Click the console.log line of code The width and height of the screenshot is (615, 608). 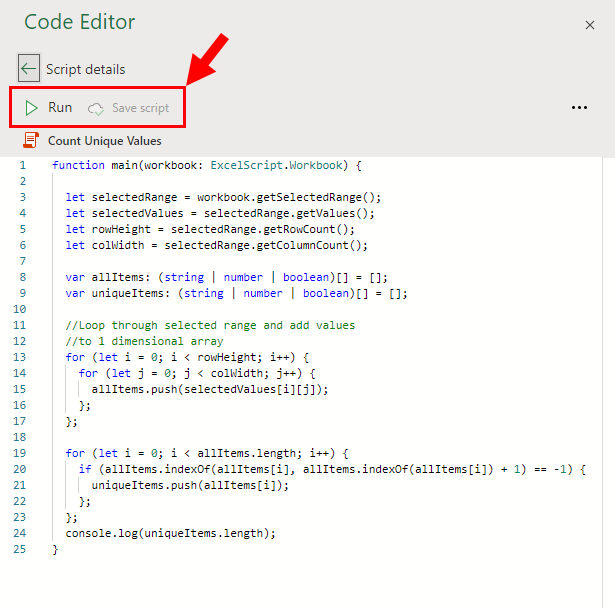pos(171,533)
